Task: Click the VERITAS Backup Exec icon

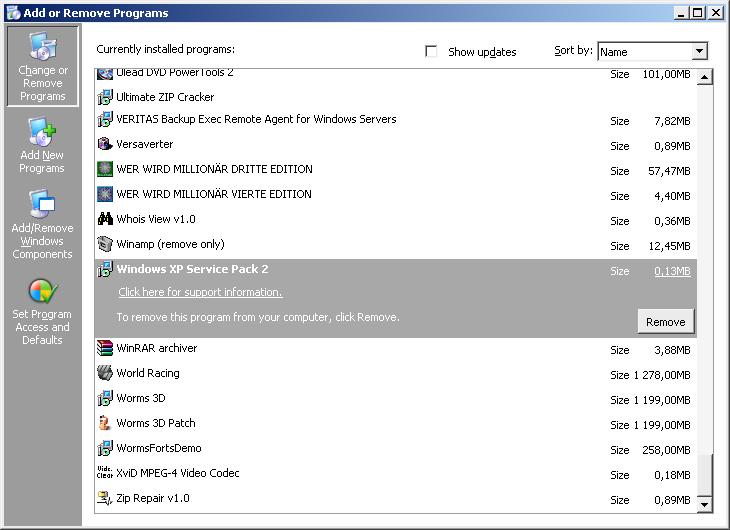Action: [x=105, y=119]
